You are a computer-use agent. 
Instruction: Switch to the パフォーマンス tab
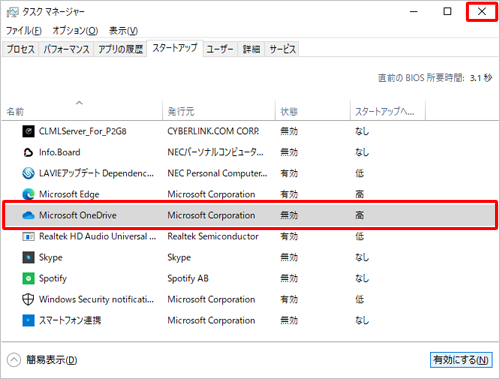click(66, 49)
